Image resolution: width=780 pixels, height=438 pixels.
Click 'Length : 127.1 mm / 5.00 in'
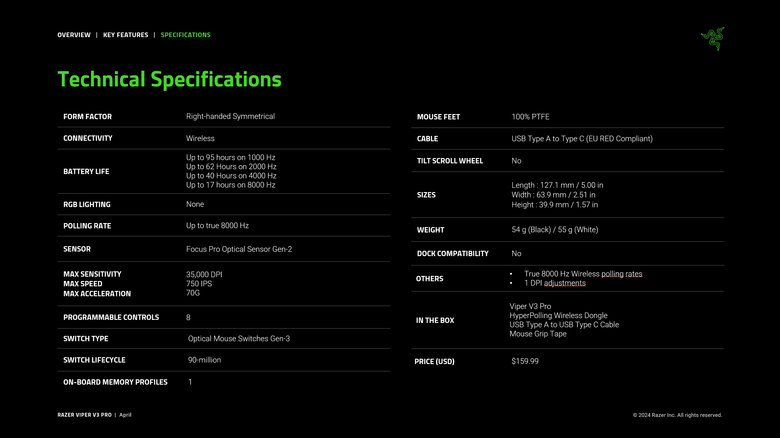click(x=557, y=185)
